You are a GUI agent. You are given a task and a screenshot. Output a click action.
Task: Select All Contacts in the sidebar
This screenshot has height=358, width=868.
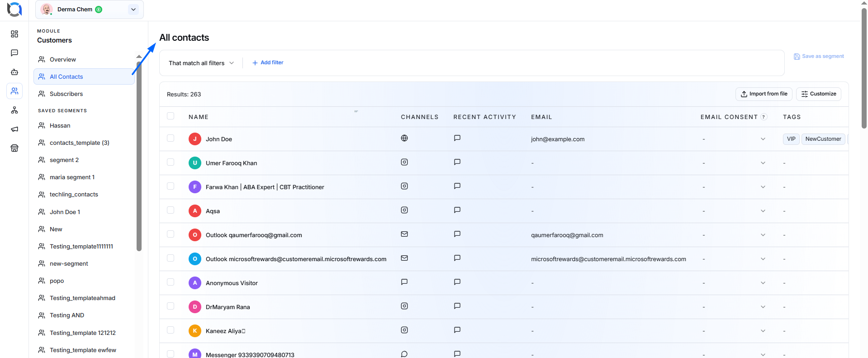[84, 76]
